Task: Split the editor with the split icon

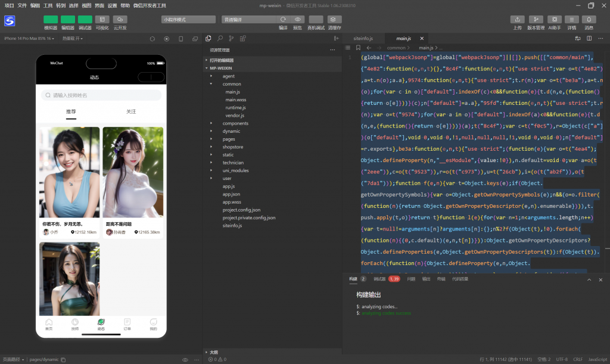Action: point(589,39)
